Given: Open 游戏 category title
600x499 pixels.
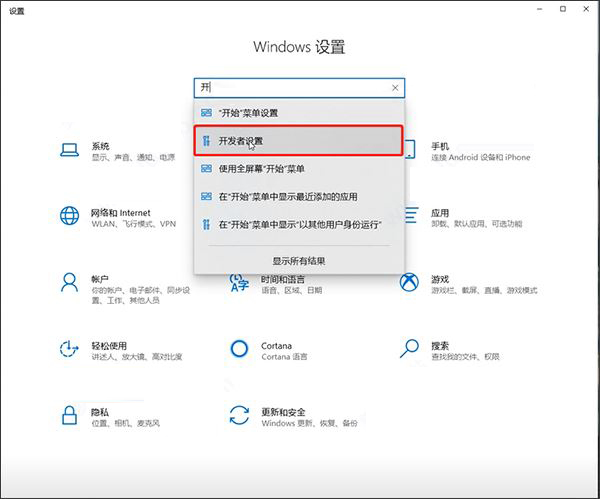Looking at the screenshot, I should pyautogui.click(x=440, y=279).
